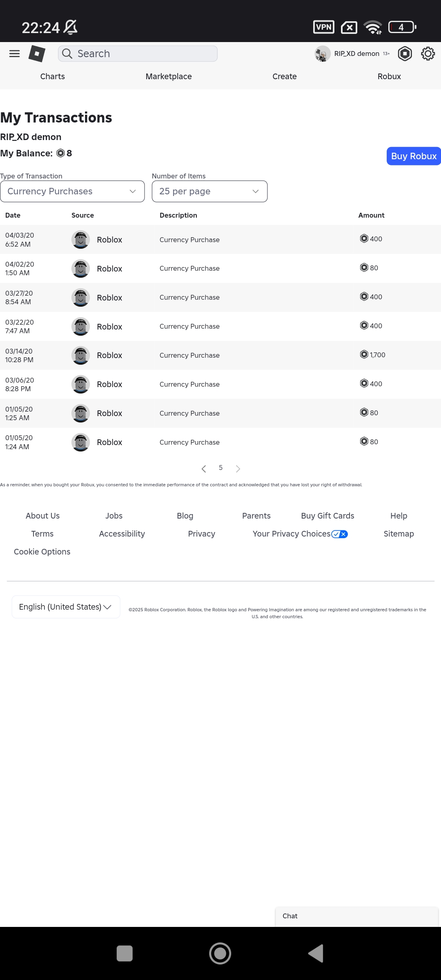Open the 25 per page dropdown

209,191
